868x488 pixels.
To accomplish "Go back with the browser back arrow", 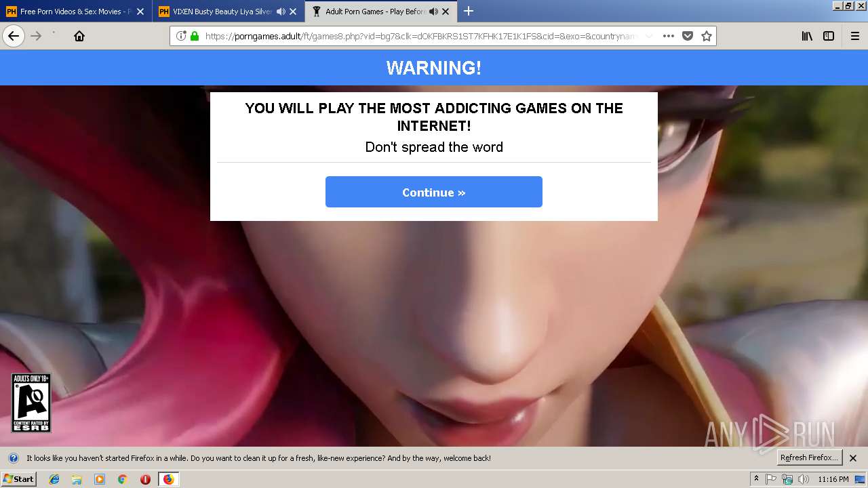I will (14, 36).
